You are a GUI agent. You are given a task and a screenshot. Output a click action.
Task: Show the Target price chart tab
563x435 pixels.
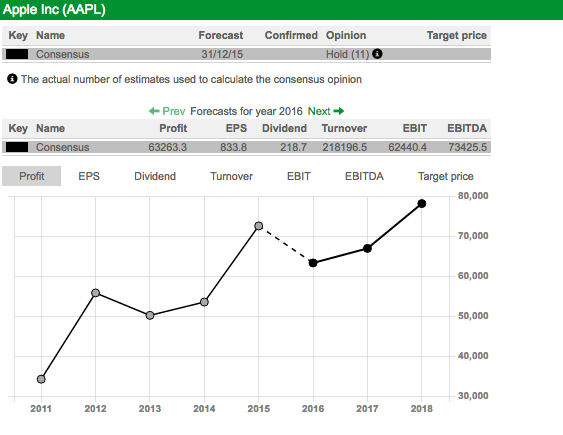446,176
